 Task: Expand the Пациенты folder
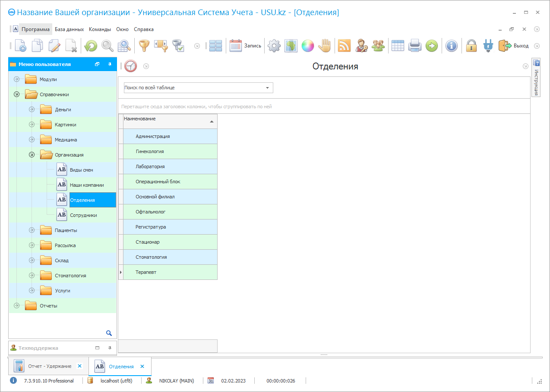(x=32, y=230)
